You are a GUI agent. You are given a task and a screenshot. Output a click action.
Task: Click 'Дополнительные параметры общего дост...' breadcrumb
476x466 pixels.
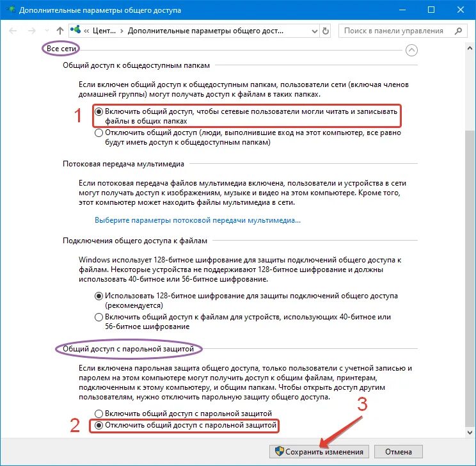click(x=205, y=31)
